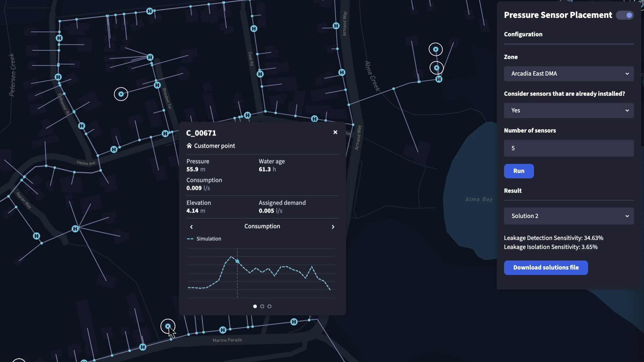This screenshot has width=644, height=362.
Task: Click the sensor marker under the mouse cursor
Action: pos(168,326)
